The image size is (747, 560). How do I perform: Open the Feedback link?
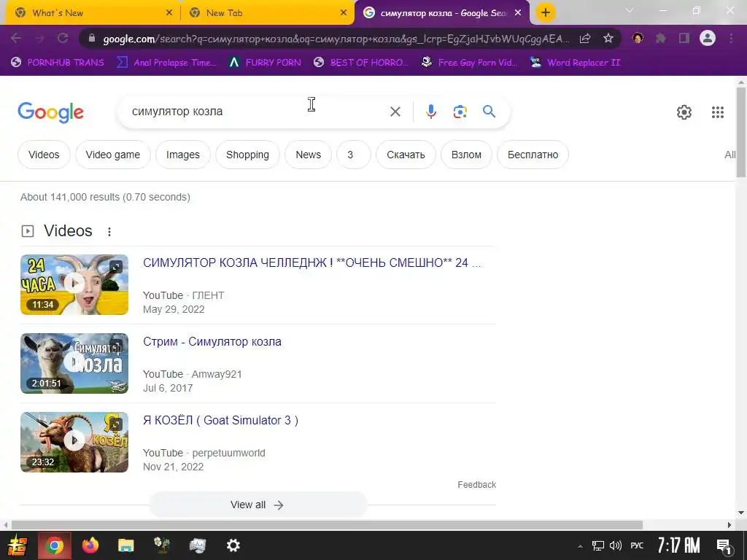coord(476,485)
